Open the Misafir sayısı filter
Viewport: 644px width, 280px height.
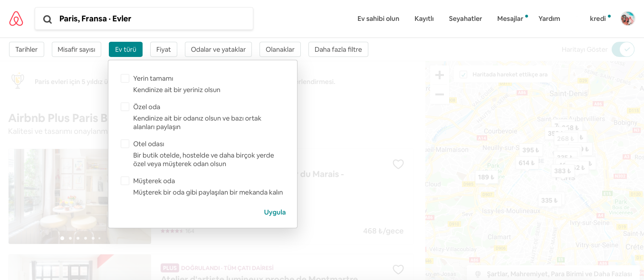tap(77, 49)
